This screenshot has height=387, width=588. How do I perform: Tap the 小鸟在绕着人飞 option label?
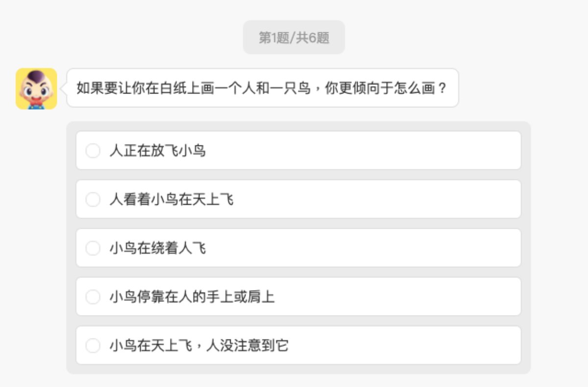tap(158, 248)
